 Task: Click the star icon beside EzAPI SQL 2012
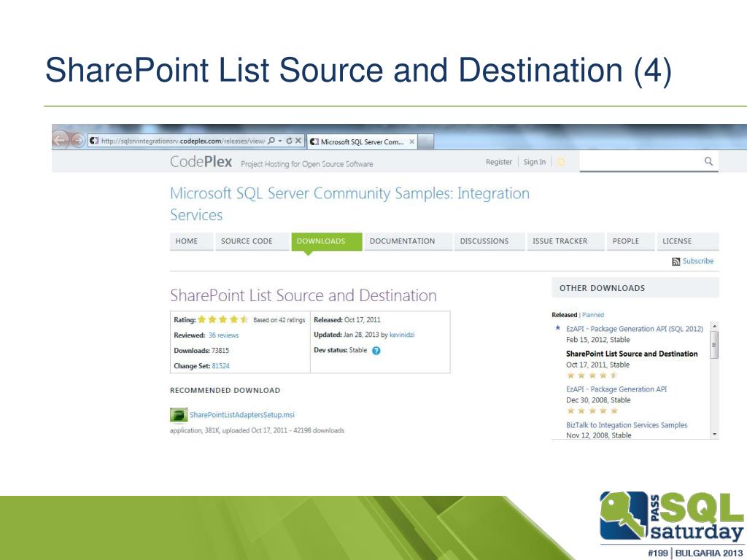[558, 327]
